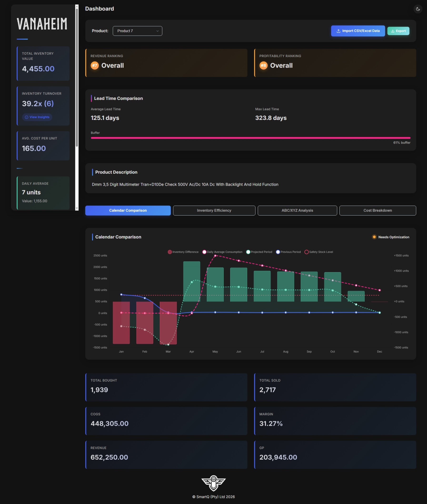Click the VANAHEIM logo
This screenshot has height=504, width=427.
pos(42,24)
